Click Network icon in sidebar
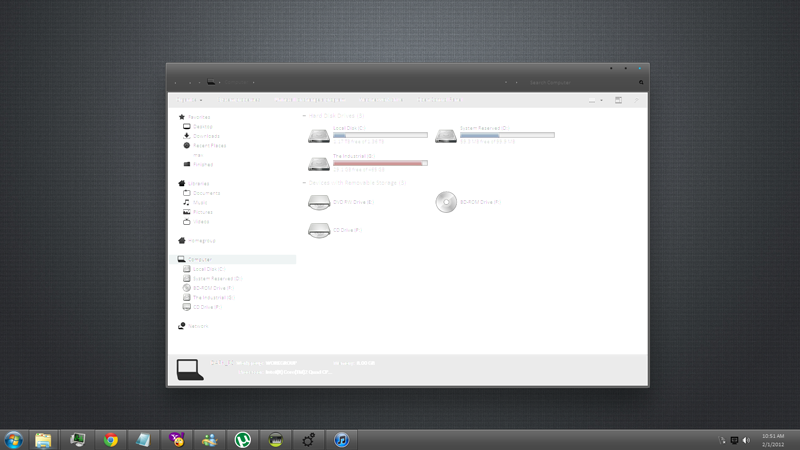Screen dimensions: 800x450 [182, 326]
